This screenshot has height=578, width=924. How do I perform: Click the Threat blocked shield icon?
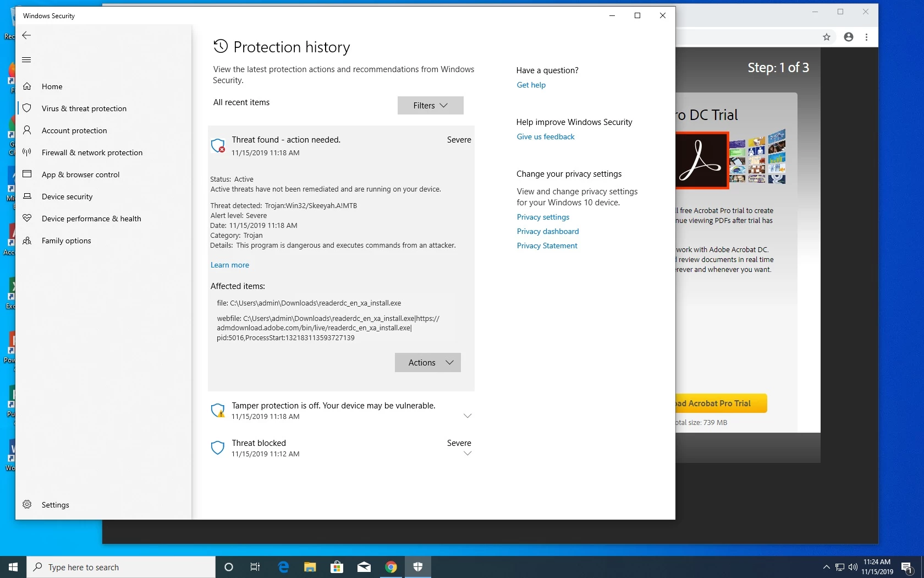click(218, 448)
